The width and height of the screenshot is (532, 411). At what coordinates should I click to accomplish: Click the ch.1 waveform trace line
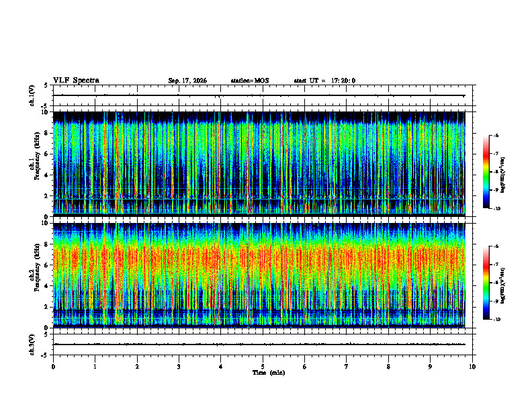pos(259,95)
